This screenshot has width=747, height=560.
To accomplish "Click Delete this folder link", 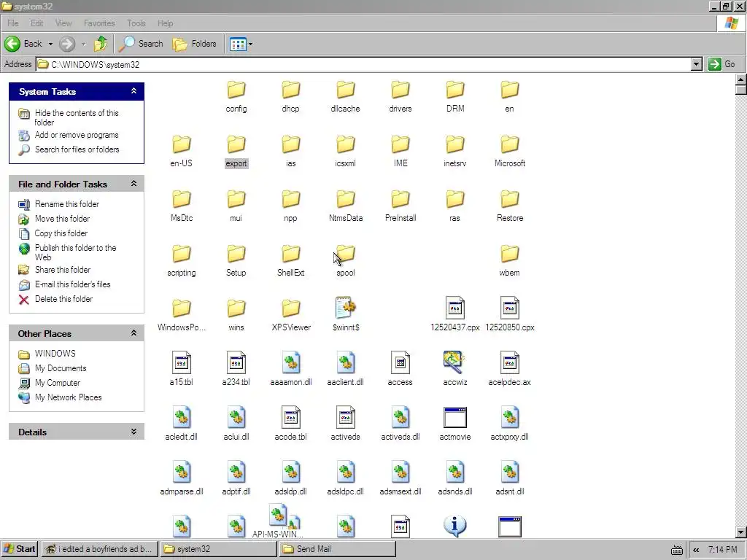I will [63, 299].
